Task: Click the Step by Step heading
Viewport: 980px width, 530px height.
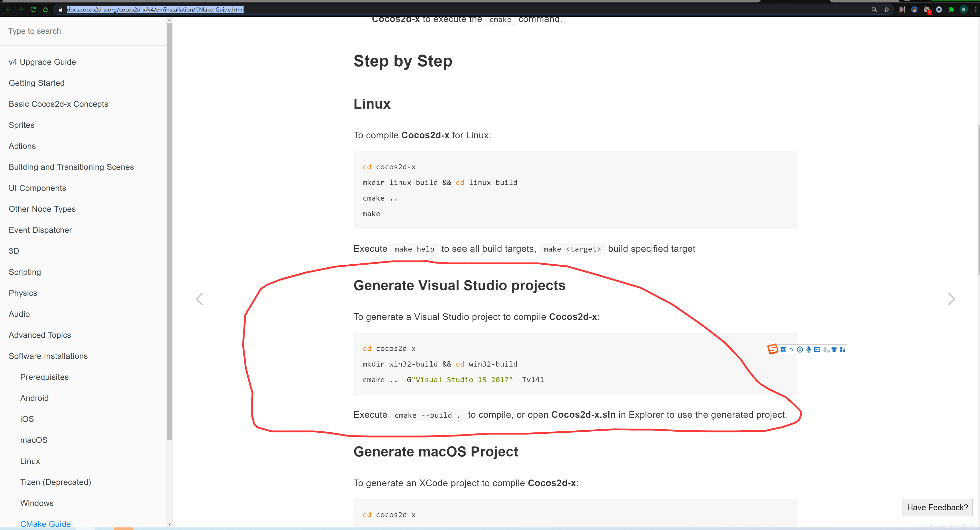Action: [x=403, y=61]
